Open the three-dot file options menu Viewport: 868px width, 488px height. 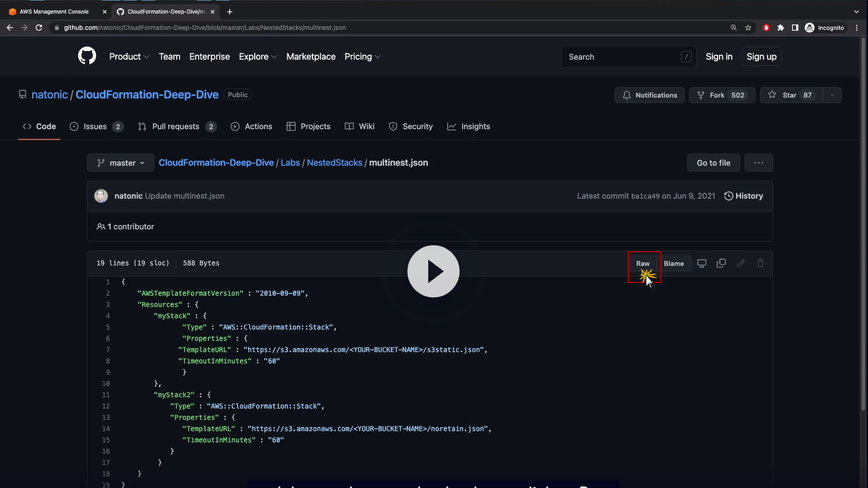click(x=758, y=162)
